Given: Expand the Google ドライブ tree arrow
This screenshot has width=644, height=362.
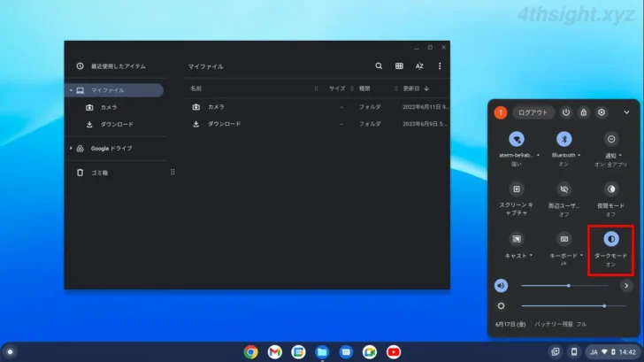Looking at the screenshot, I should click(71, 149).
